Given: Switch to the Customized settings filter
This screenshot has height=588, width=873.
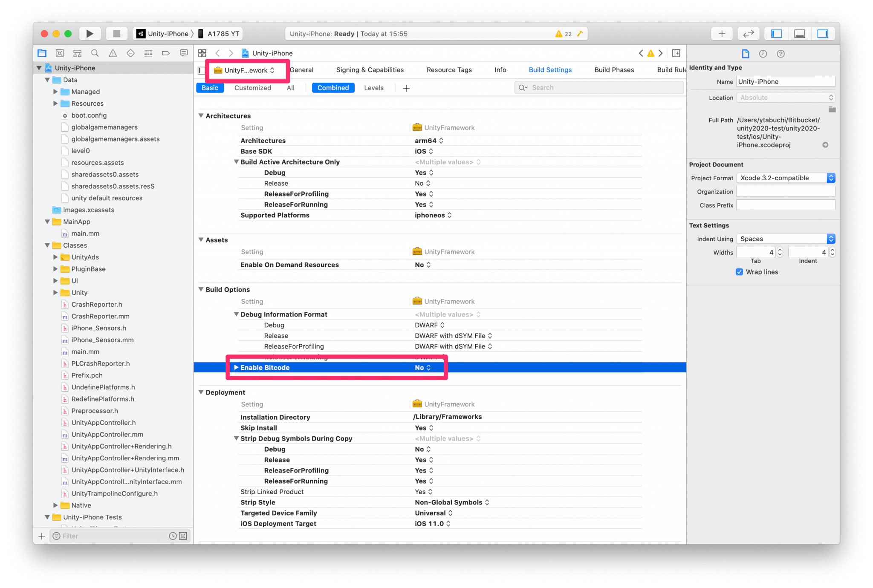Looking at the screenshot, I should coord(252,88).
